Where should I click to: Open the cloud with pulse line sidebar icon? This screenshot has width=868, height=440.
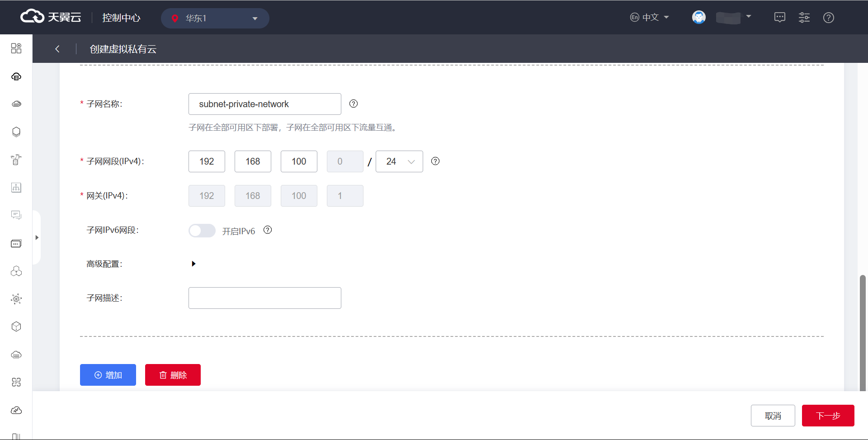(x=16, y=410)
